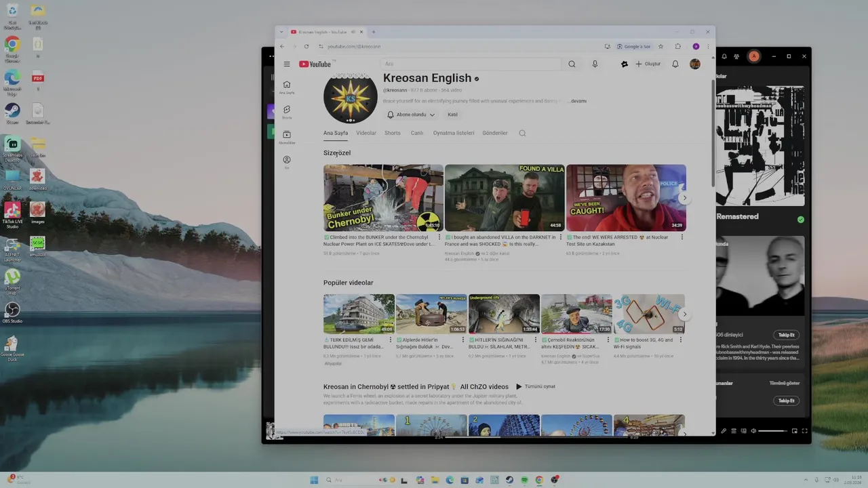Bookmark this page with the star icon
This screenshot has width=868, height=488.
(660, 47)
